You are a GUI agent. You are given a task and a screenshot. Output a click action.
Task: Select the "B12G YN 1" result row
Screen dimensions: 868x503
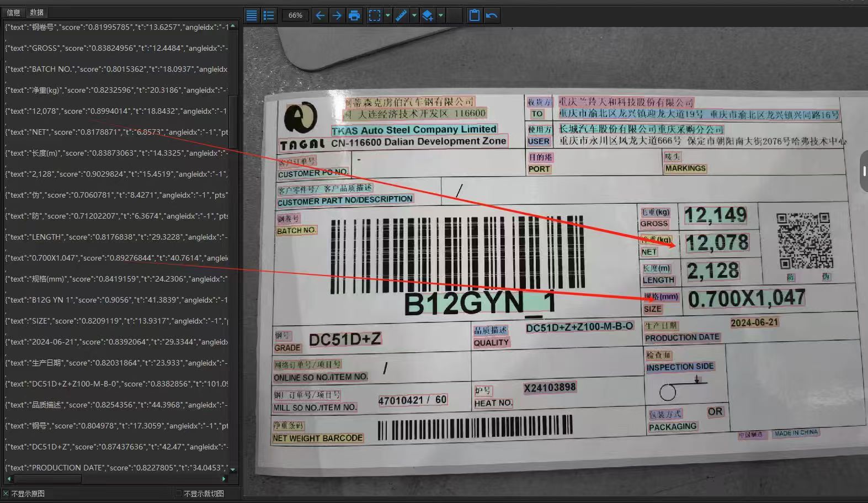(116, 300)
